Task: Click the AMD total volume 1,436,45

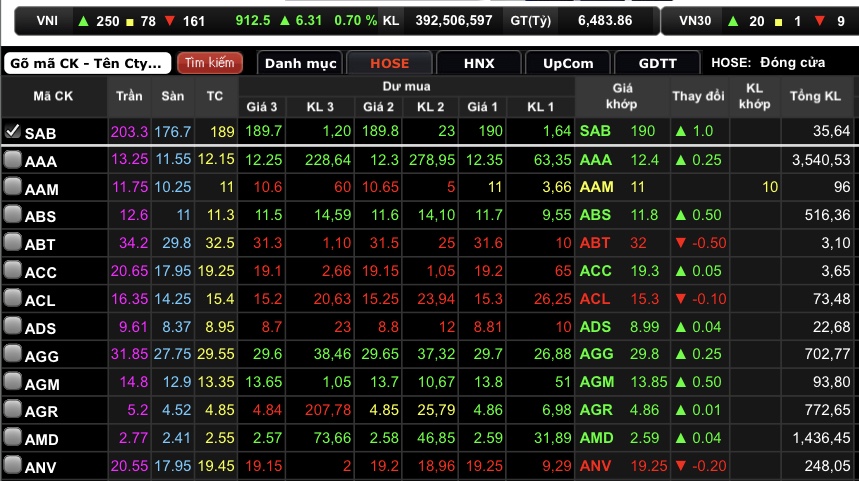Action: point(821,438)
